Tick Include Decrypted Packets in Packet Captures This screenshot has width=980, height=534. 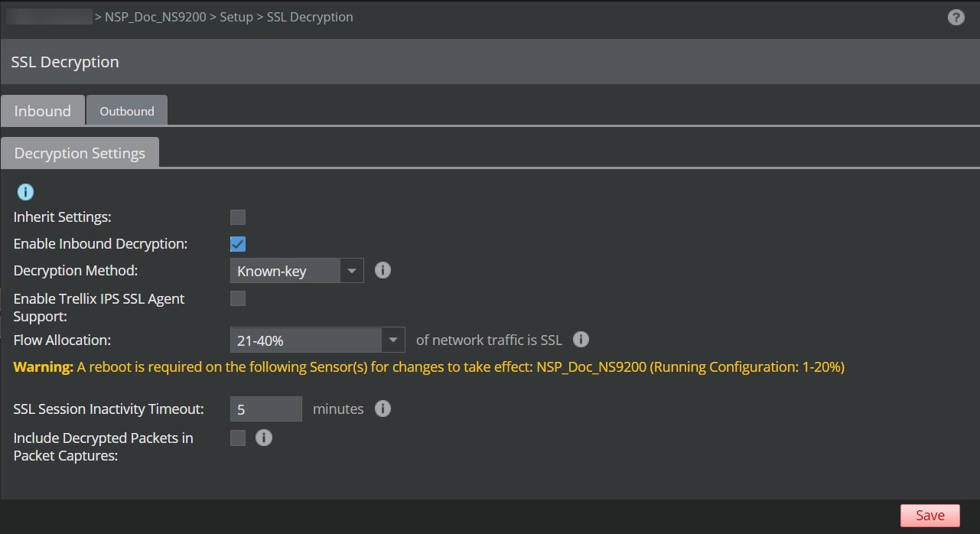(x=238, y=438)
